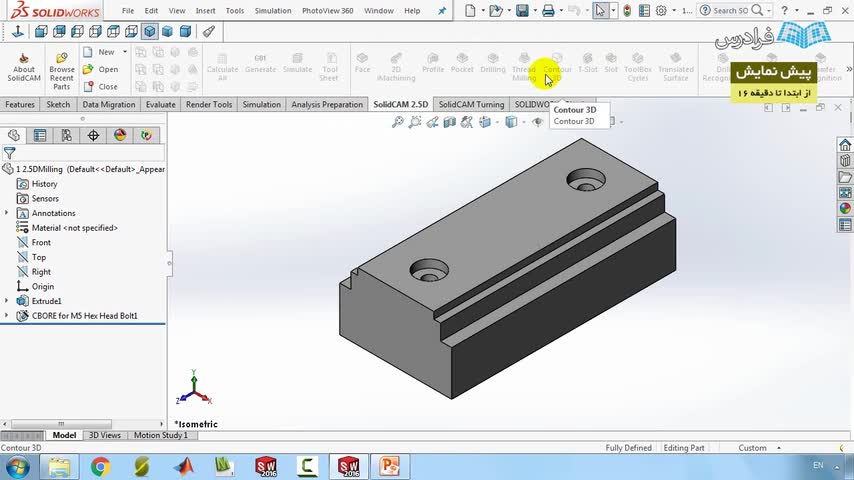Click the Normal To view icon
Viewport: 854px width, 480px height.
point(18,32)
